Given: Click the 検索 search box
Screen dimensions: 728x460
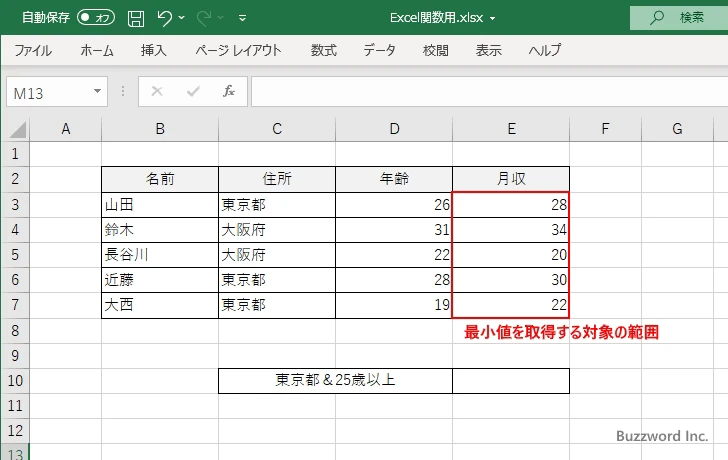Looking at the screenshot, I should click(679, 18).
